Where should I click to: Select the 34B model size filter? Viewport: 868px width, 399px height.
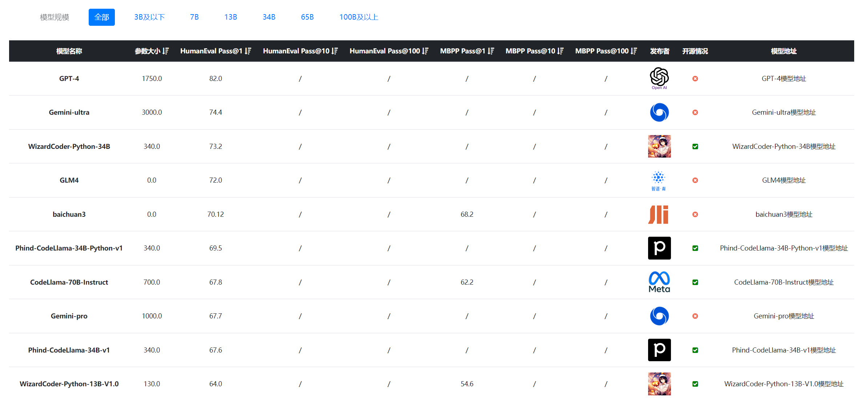269,17
